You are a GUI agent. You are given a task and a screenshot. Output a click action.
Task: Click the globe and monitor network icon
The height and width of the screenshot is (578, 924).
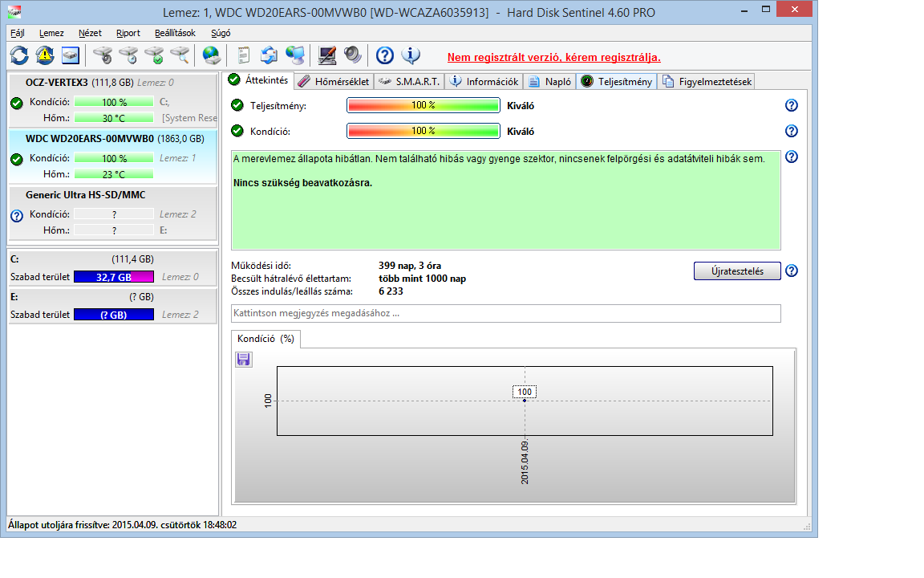click(x=294, y=55)
